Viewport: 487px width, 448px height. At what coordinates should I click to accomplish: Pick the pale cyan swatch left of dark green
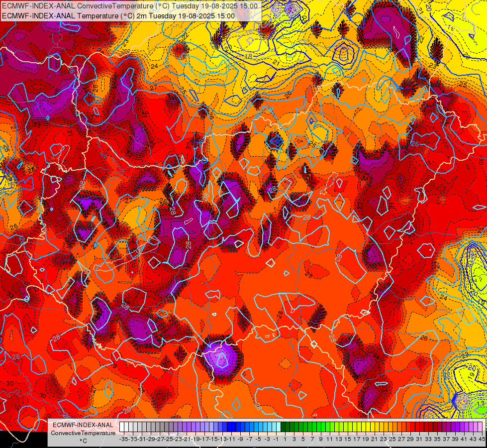point(279,427)
